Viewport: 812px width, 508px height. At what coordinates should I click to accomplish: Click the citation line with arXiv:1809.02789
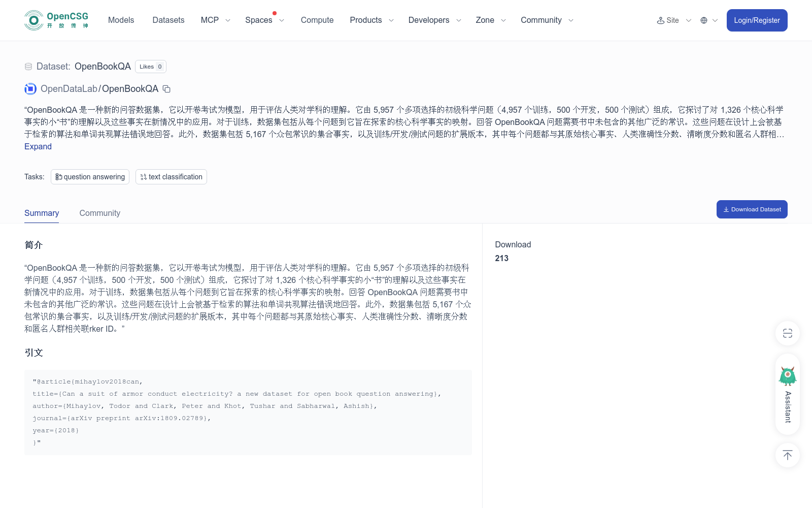click(x=122, y=418)
